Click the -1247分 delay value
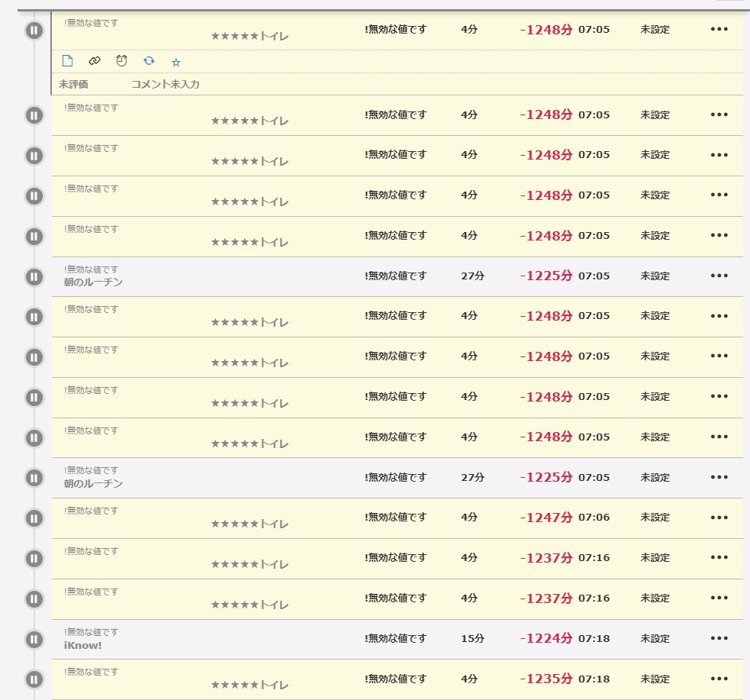 pos(546,518)
